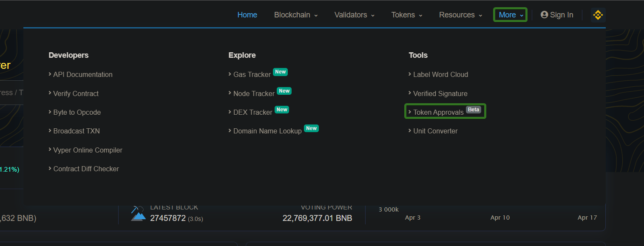Click the Apr 17 chart label
Viewport: 644px width, 246px height.
[x=587, y=218]
